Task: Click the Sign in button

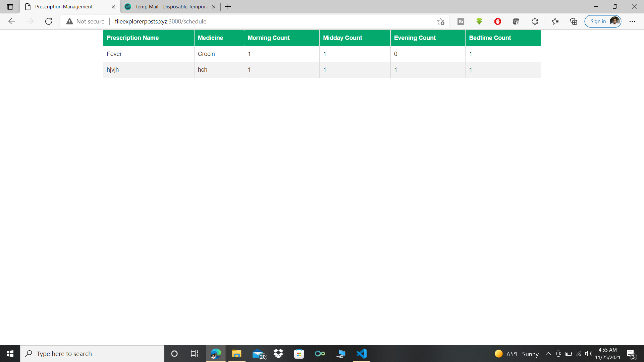Action: point(598,21)
